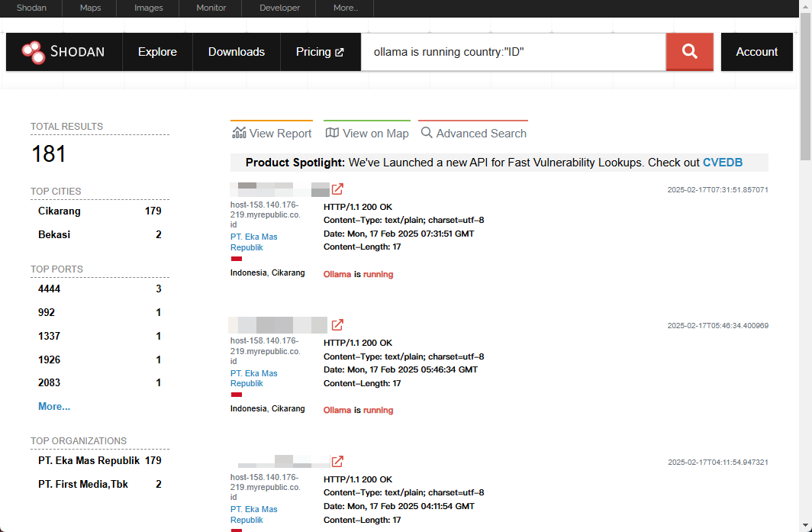Open Images in top bar
Image resolution: width=812 pixels, height=532 pixels.
pos(149,8)
